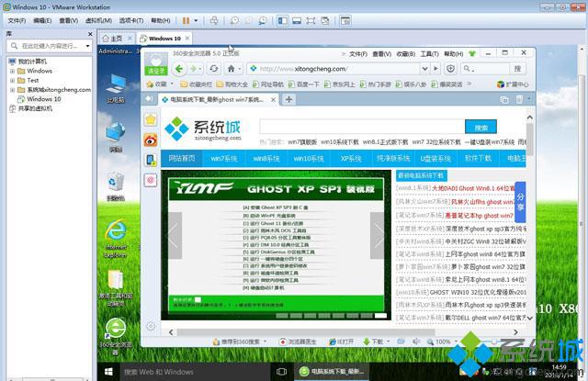Open the U盘系统 navigation tab
This screenshot has height=381, width=588.
(x=435, y=159)
